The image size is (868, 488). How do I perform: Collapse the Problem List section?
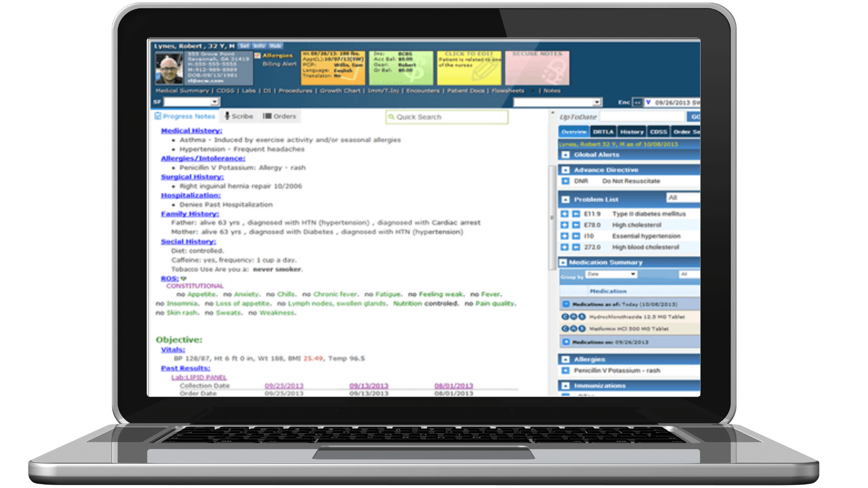565,199
